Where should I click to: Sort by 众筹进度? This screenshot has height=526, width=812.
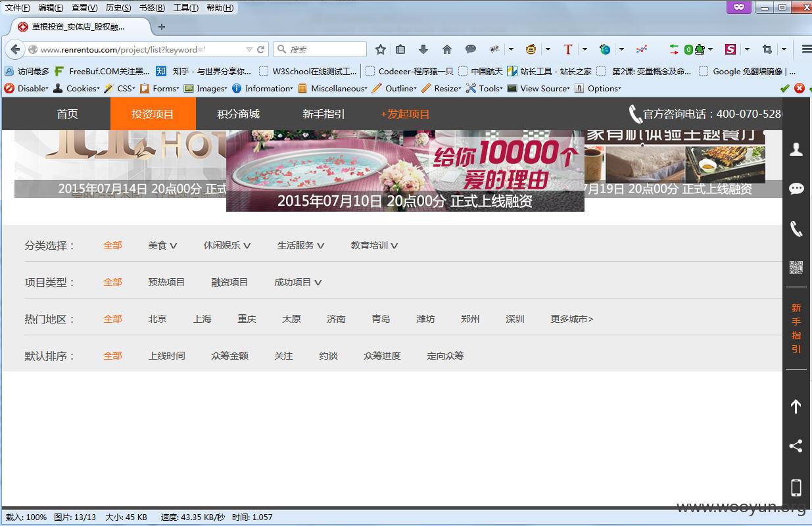tap(382, 356)
